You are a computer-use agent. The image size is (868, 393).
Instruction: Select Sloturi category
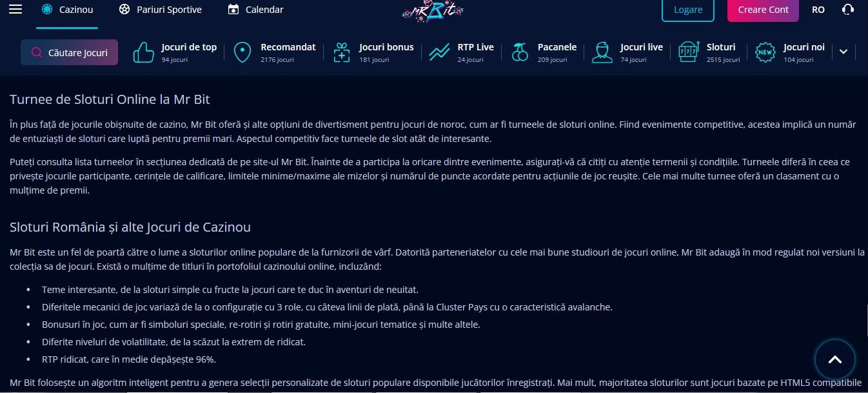[x=709, y=52]
